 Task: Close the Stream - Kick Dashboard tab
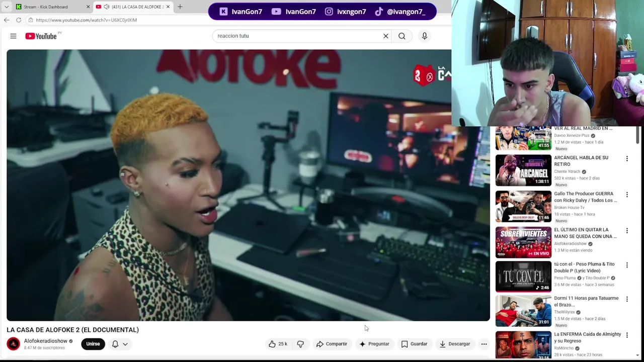point(88,7)
